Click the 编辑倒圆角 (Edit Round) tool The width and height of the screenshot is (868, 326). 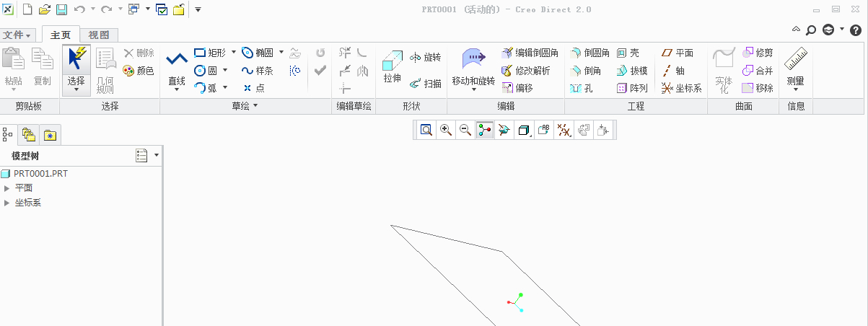530,53
